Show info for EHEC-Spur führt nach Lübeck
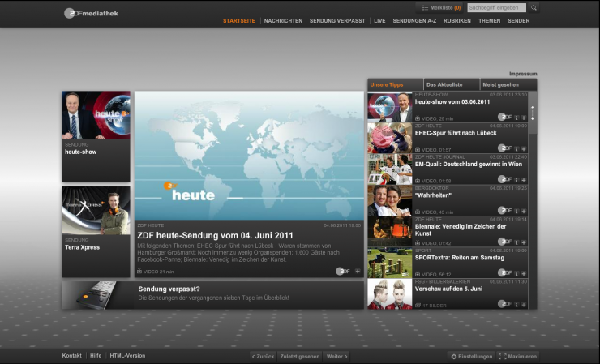This screenshot has width=600, height=364. pos(516,149)
